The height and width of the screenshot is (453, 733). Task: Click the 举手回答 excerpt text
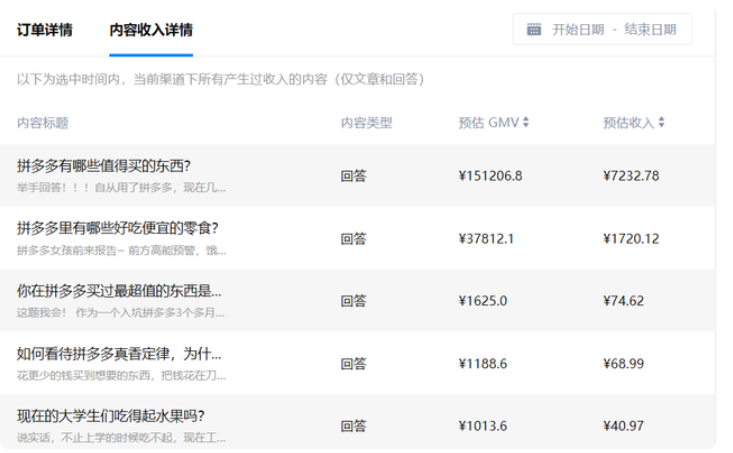[x=121, y=188]
